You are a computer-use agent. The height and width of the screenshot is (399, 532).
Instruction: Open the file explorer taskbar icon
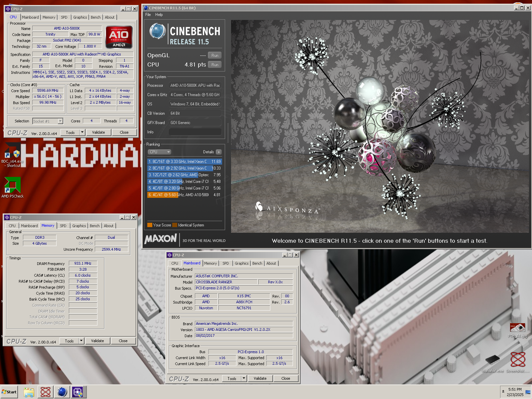click(x=29, y=392)
